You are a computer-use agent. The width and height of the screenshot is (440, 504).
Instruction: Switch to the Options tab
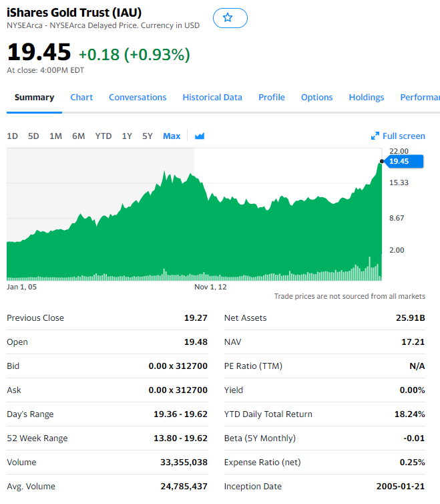pyautogui.click(x=316, y=98)
